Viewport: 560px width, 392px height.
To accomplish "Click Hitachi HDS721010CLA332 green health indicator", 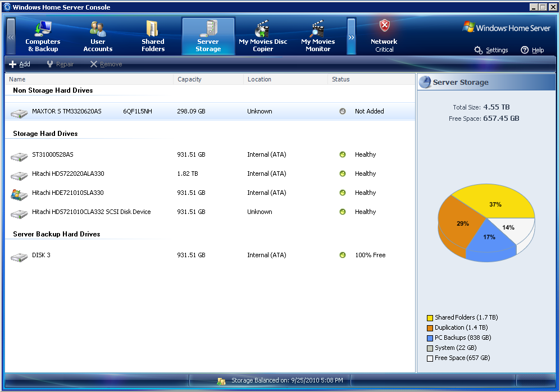I will [343, 212].
